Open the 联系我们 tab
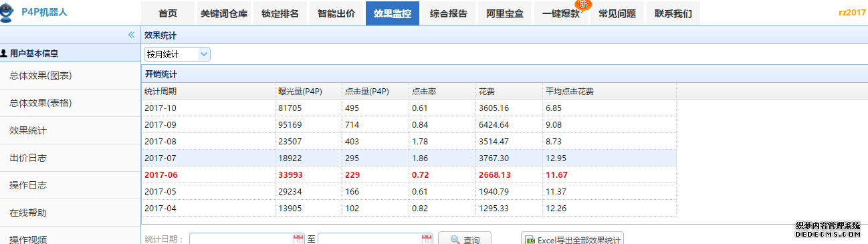Screen dimensions: 868x244 tap(673, 14)
